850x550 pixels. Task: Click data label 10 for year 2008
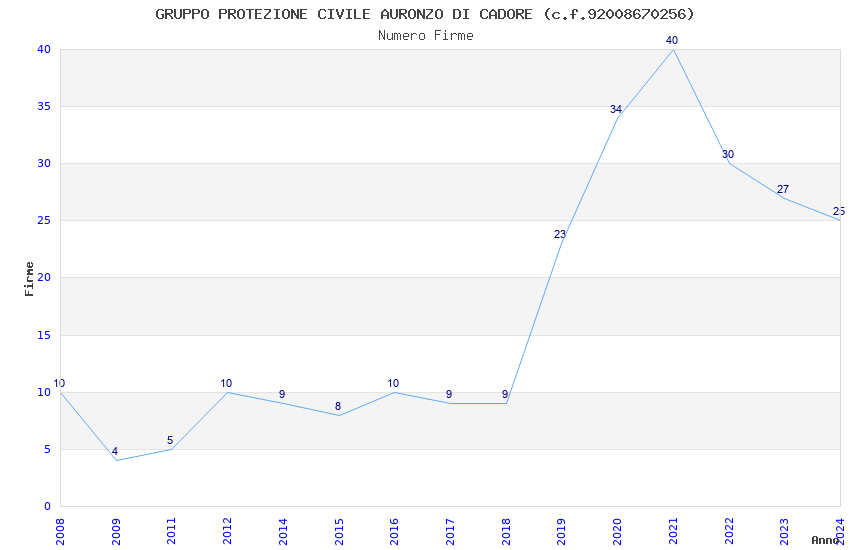point(59,383)
